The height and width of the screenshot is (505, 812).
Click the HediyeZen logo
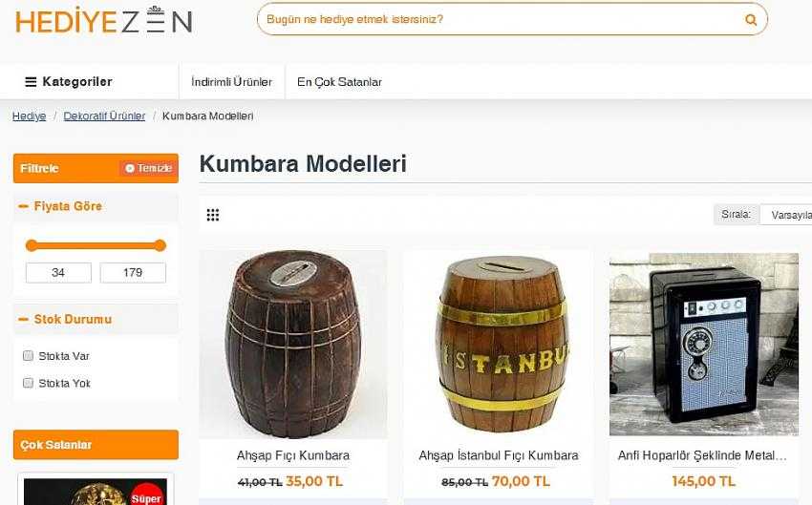pos(104,20)
